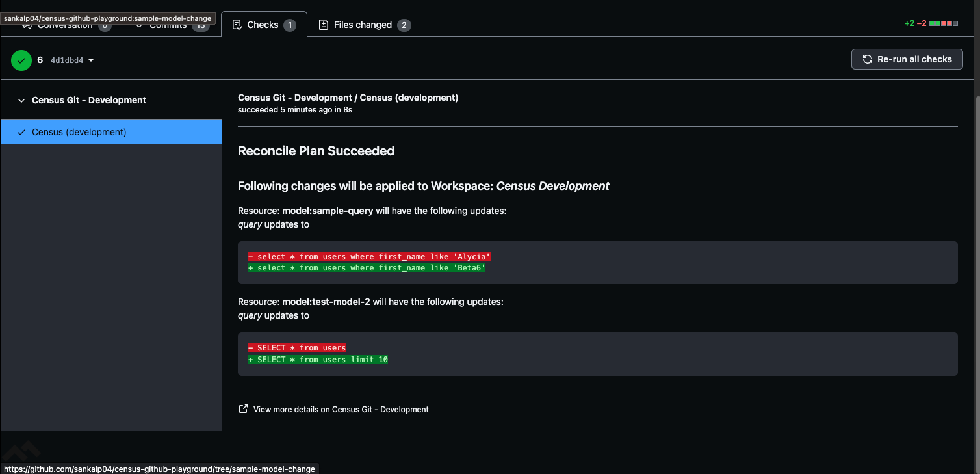Click the green success check circle
This screenshot has height=474, width=980.
click(21, 60)
